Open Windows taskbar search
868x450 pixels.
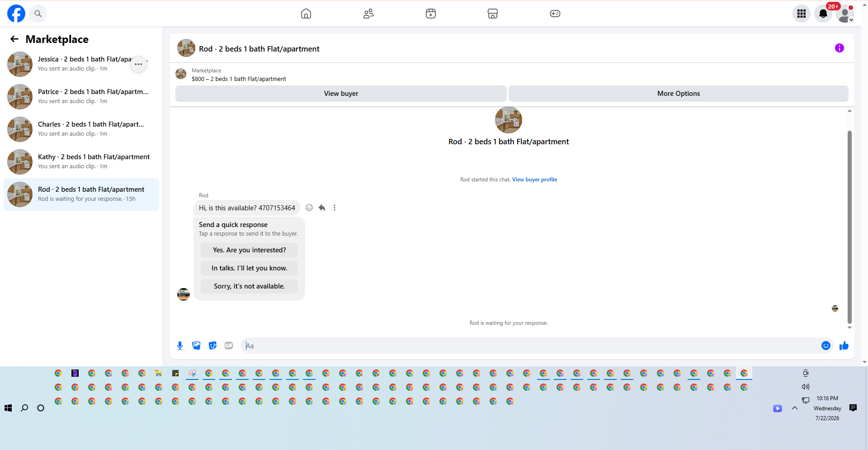[24, 408]
